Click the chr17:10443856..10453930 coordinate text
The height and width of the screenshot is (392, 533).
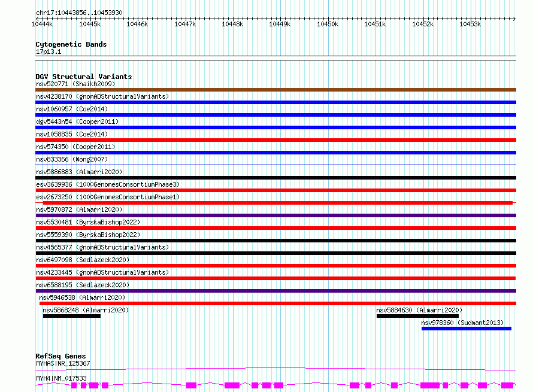79,13
